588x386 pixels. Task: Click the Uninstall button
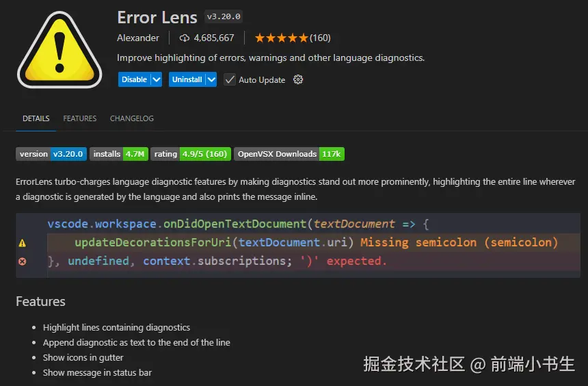[187, 79]
